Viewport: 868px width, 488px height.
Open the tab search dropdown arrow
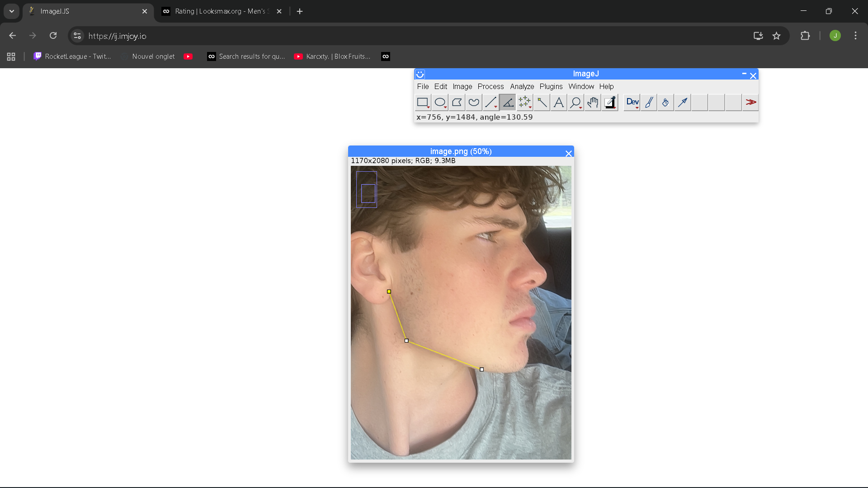tap(12, 11)
